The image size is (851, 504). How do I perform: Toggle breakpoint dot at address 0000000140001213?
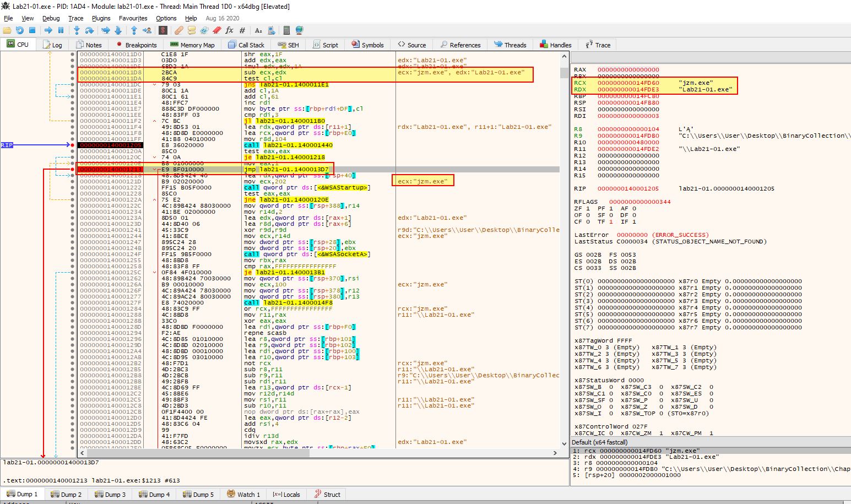click(72, 170)
